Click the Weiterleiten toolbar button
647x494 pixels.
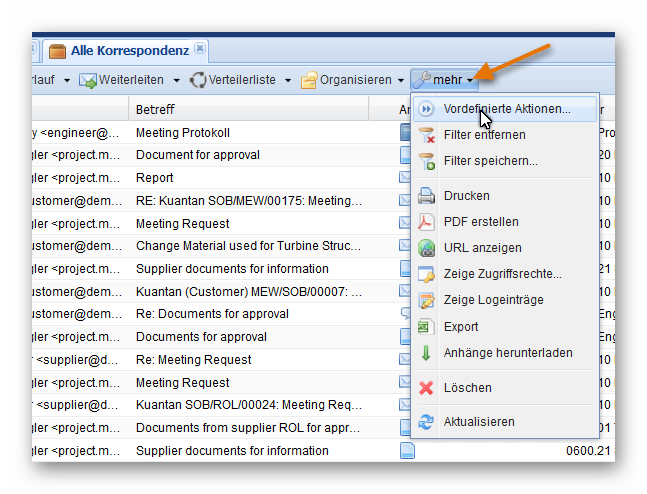(124, 80)
